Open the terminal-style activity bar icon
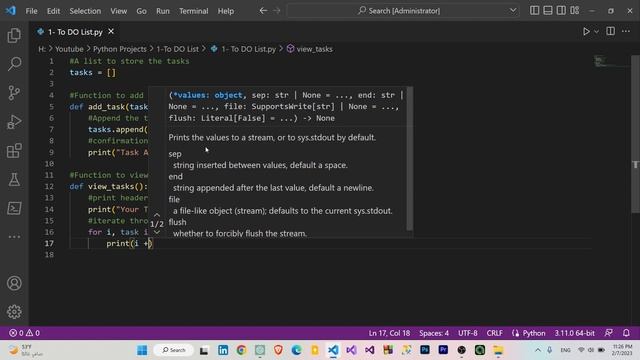The width and height of the screenshot is (640, 360). [x=14, y=208]
